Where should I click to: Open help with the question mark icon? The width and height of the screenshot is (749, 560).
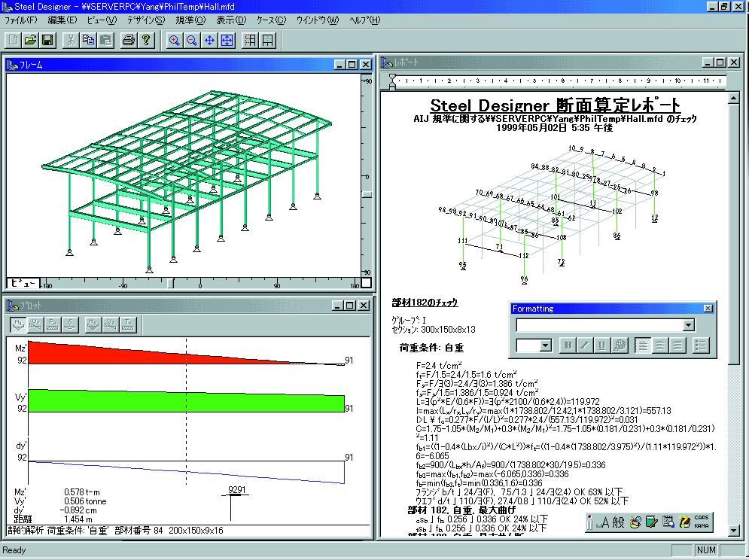tap(146, 40)
